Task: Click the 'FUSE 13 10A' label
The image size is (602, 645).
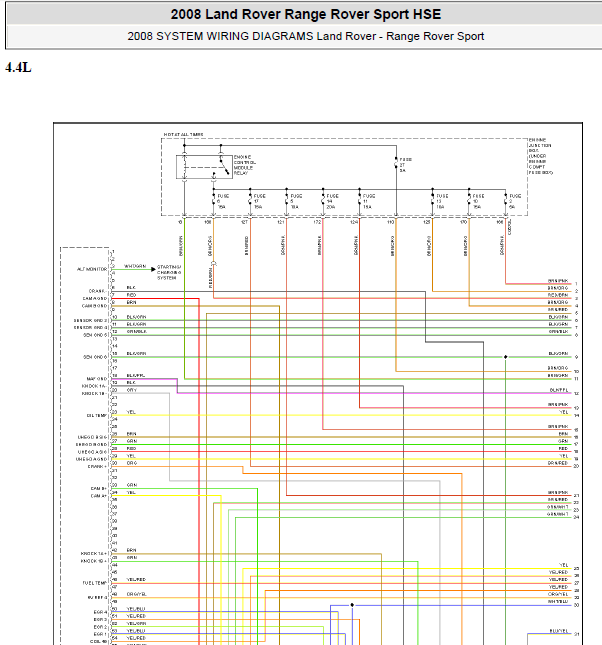Action: 442,202
